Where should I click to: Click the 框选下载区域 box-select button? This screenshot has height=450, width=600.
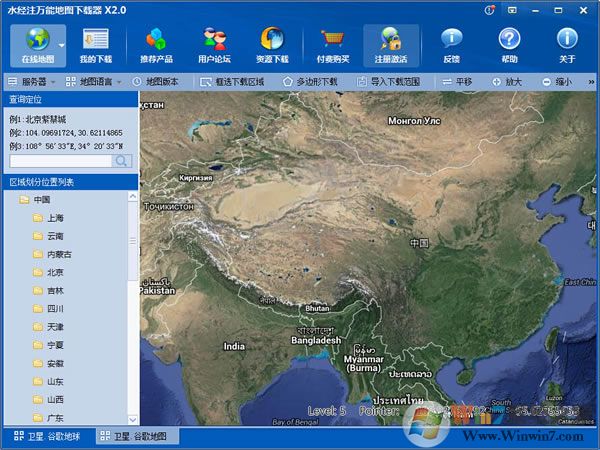[x=234, y=81]
